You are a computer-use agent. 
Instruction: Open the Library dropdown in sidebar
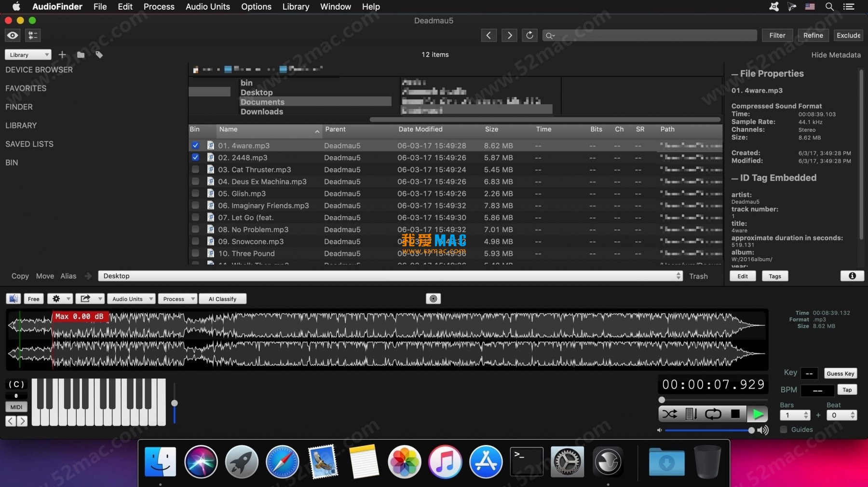tap(28, 55)
